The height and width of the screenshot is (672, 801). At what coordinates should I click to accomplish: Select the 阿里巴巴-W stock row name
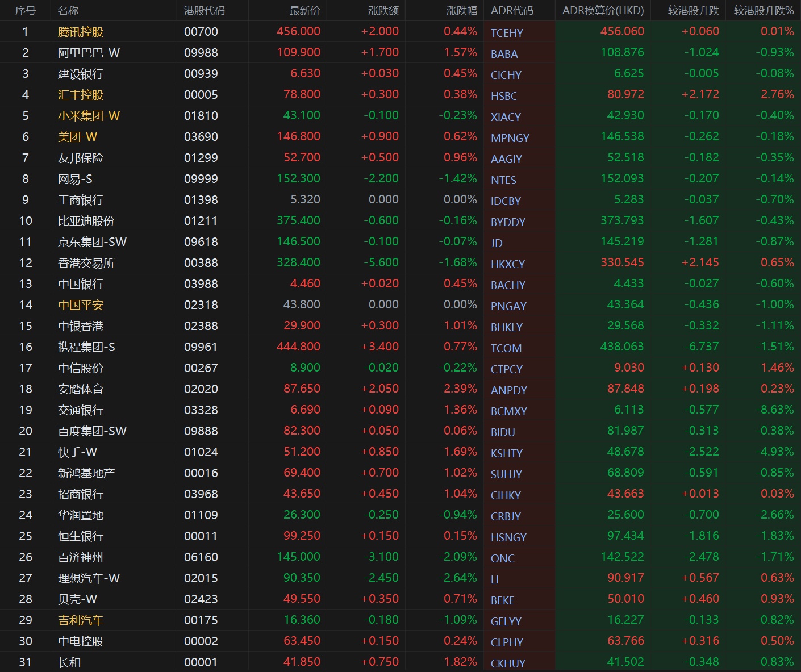coord(89,53)
